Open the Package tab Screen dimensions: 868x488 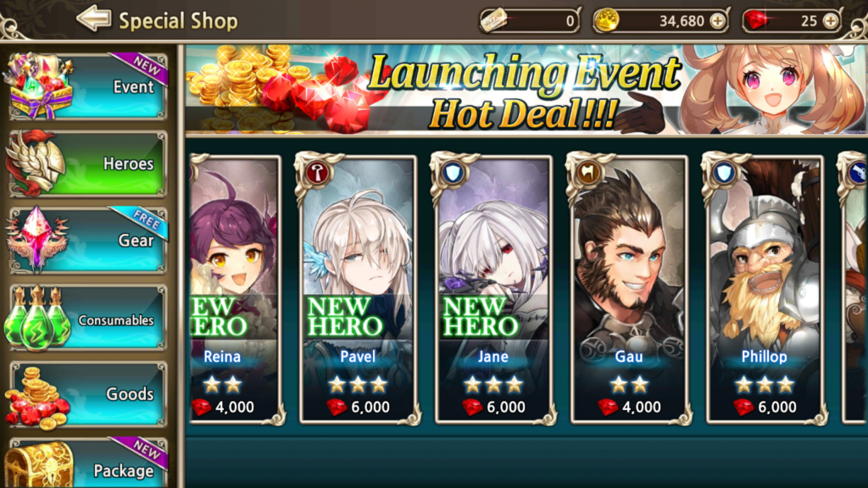[x=87, y=463]
